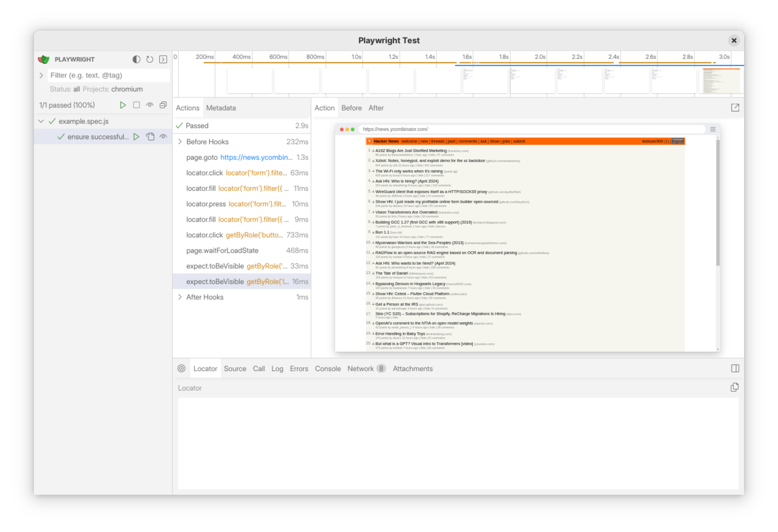The height and width of the screenshot is (532, 778).
Task: Click the empty locator text area
Action: click(x=458, y=443)
